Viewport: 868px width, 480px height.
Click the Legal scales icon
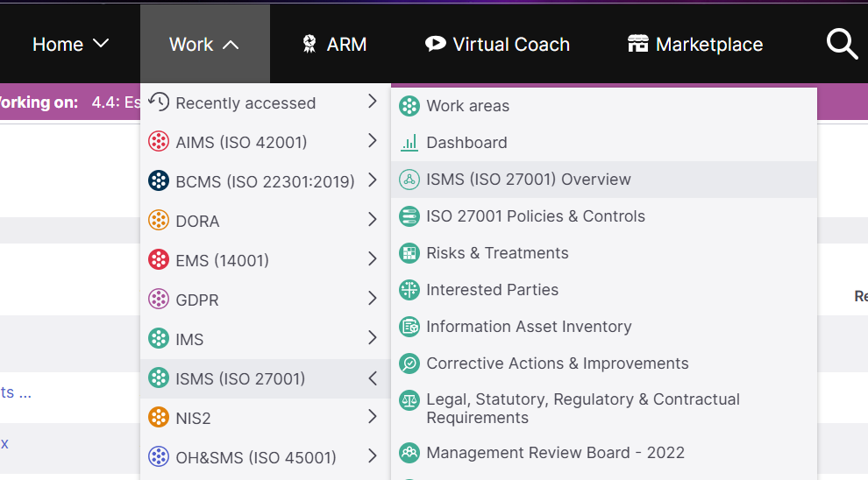click(x=409, y=399)
